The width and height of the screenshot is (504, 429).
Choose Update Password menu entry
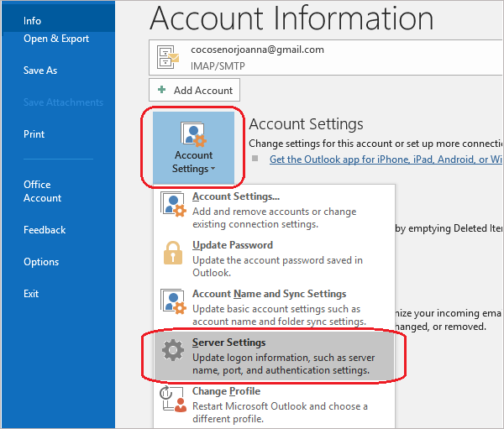[x=274, y=258]
